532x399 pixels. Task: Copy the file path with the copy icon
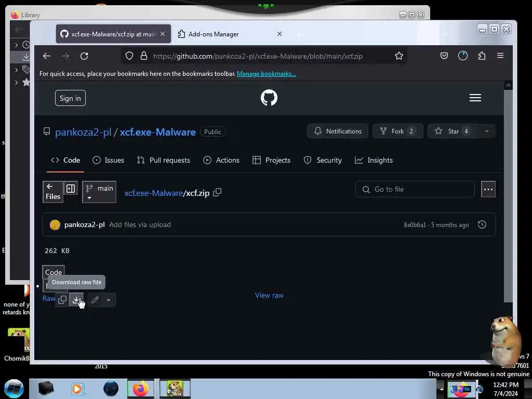pyautogui.click(x=217, y=192)
